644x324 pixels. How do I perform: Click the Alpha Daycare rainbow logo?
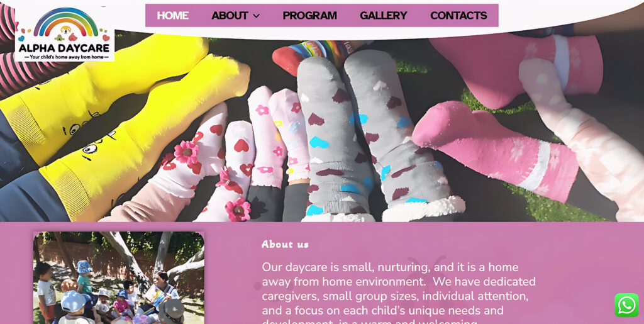pyautogui.click(x=65, y=34)
